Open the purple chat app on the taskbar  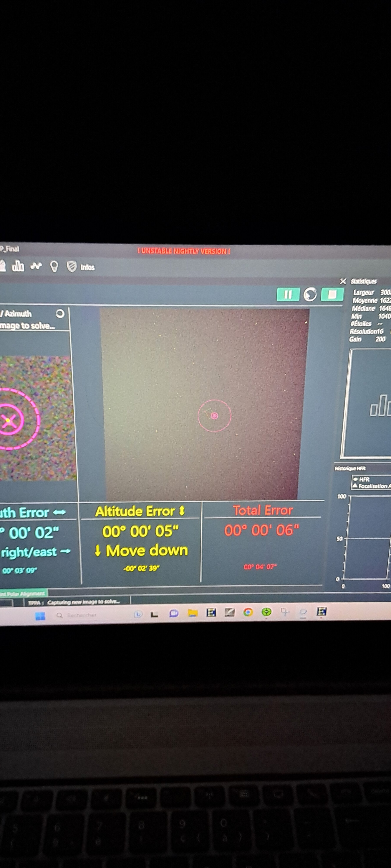(x=174, y=613)
